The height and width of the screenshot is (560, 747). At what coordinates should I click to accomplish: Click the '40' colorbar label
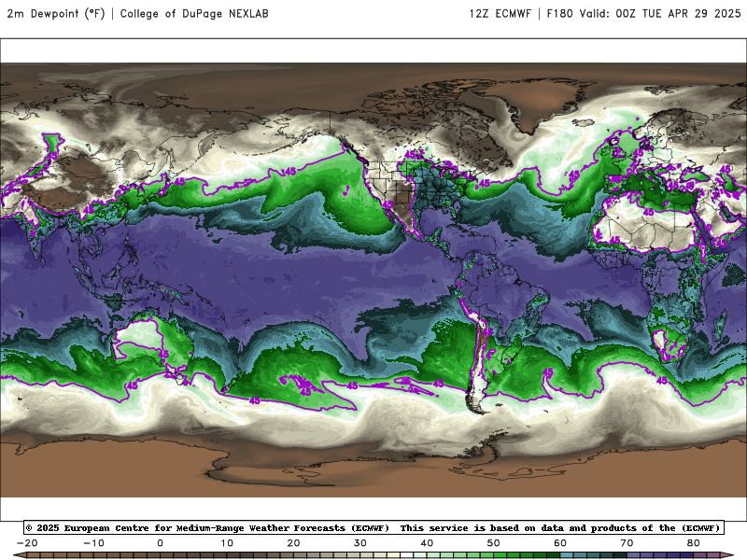(x=427, y=543)
